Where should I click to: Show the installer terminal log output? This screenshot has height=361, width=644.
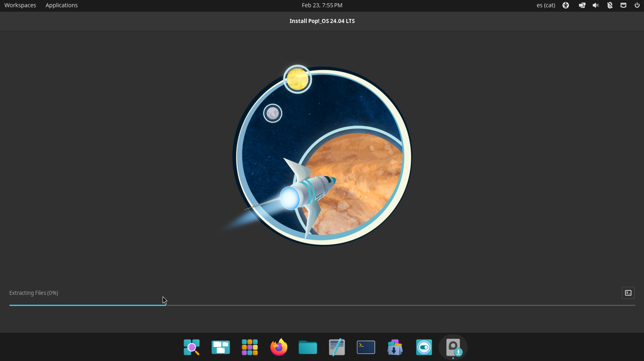pos(628,293)
